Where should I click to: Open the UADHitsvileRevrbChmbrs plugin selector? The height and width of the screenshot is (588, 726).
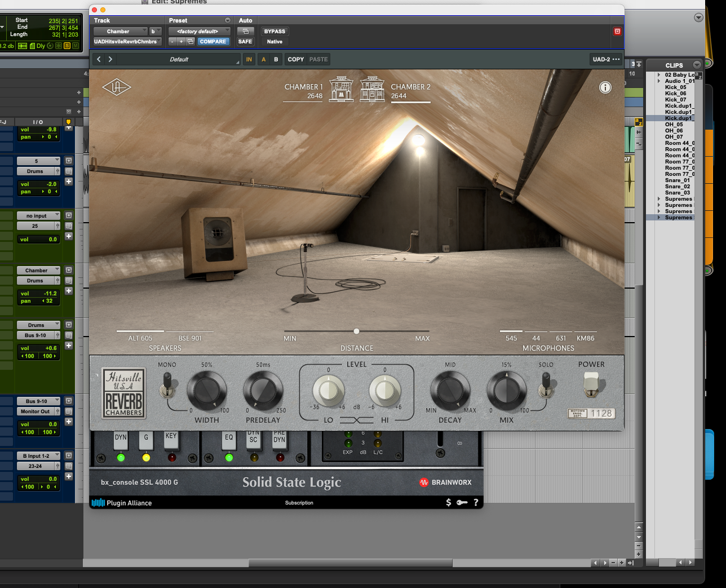(127, 42)
